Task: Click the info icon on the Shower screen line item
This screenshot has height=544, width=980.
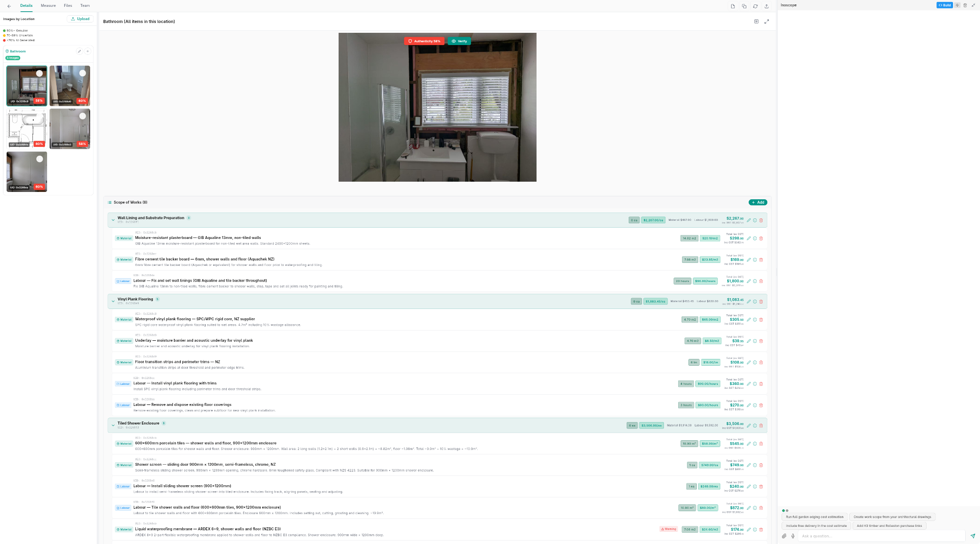Action: [755, 465]
